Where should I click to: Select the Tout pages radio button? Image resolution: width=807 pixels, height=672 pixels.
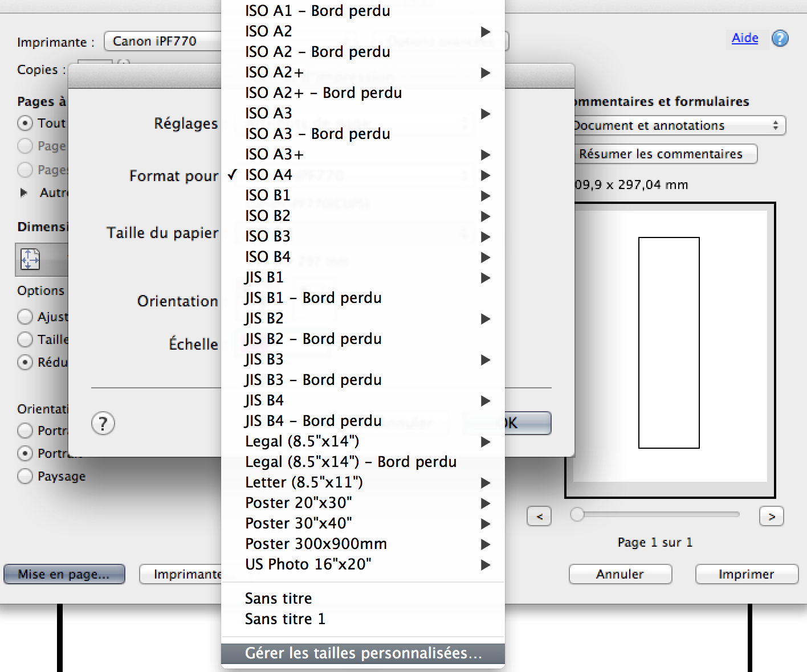[25, 123]
